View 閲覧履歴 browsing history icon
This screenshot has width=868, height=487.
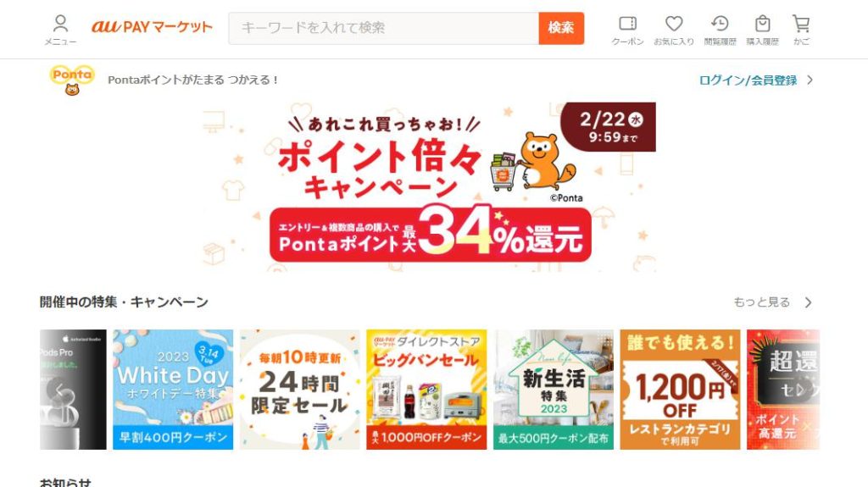pos(720,30)
